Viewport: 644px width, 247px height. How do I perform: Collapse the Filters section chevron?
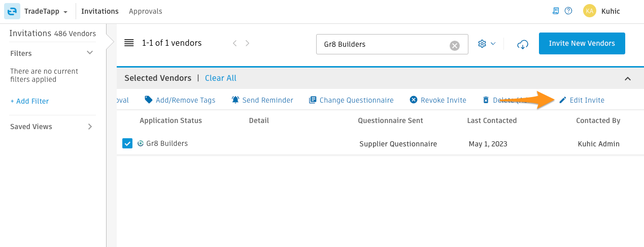pyautogui.click(x=90, y=53)
